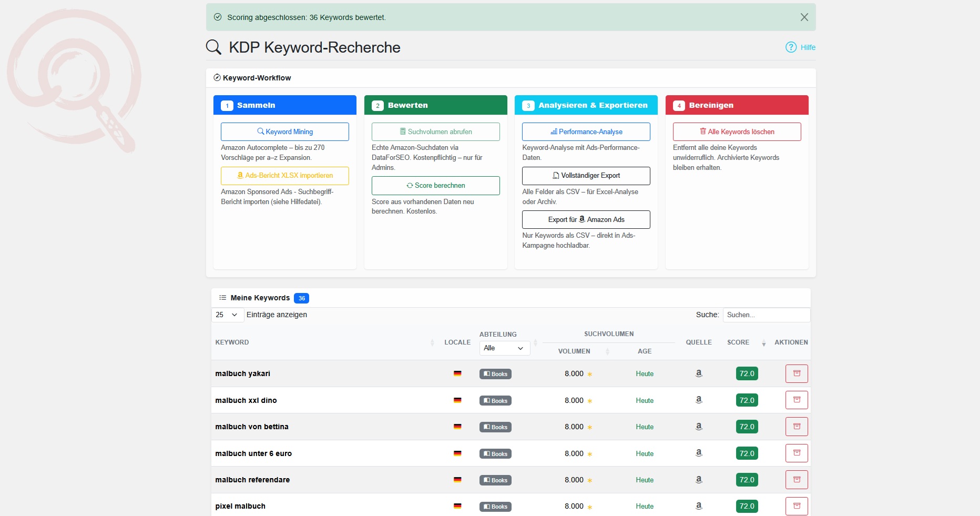
Task: Click the Bereinigen step header
Action: pyautogui.click(x=737, y=105)
